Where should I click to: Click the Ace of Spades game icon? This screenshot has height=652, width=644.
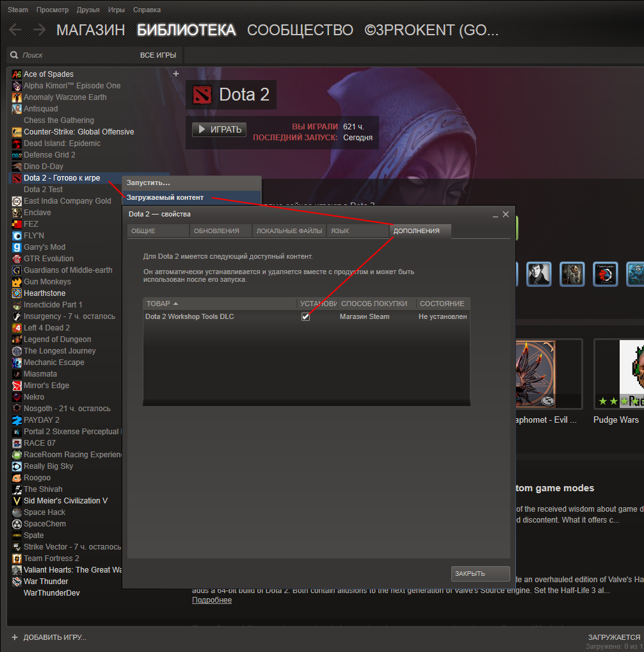click(x=17, y=74)
